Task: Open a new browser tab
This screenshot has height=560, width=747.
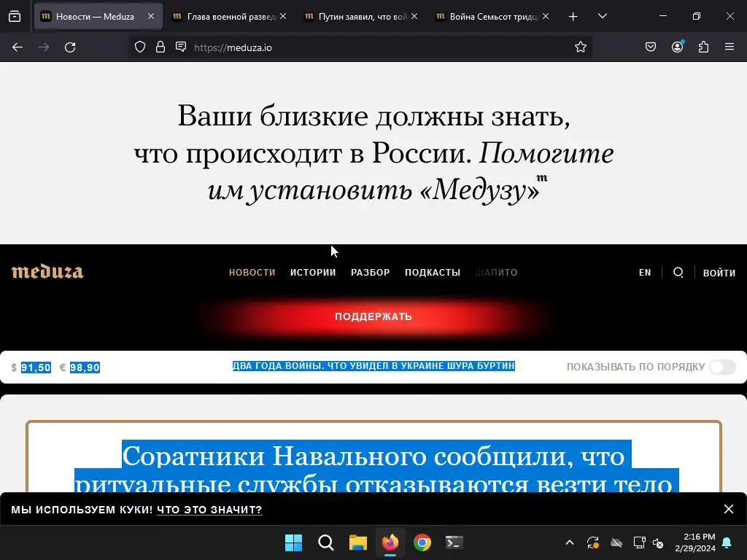Action: coord(573,17)
